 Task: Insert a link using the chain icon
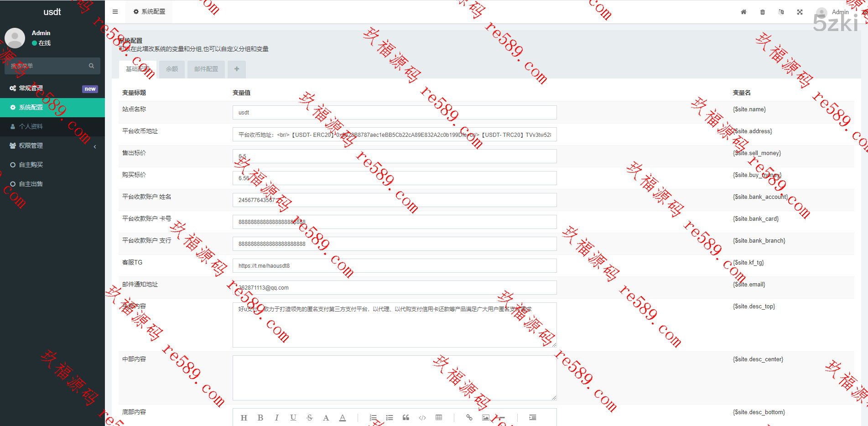click(469, 418)
